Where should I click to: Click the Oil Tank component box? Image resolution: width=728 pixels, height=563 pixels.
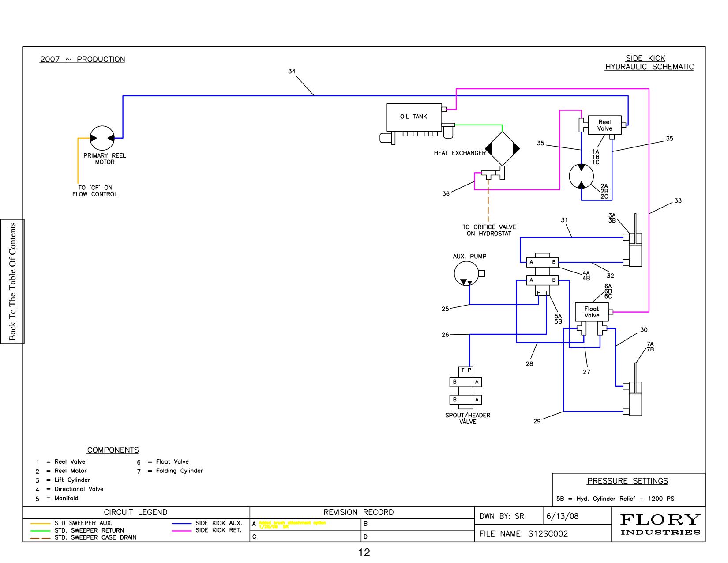tap(414, 117)
